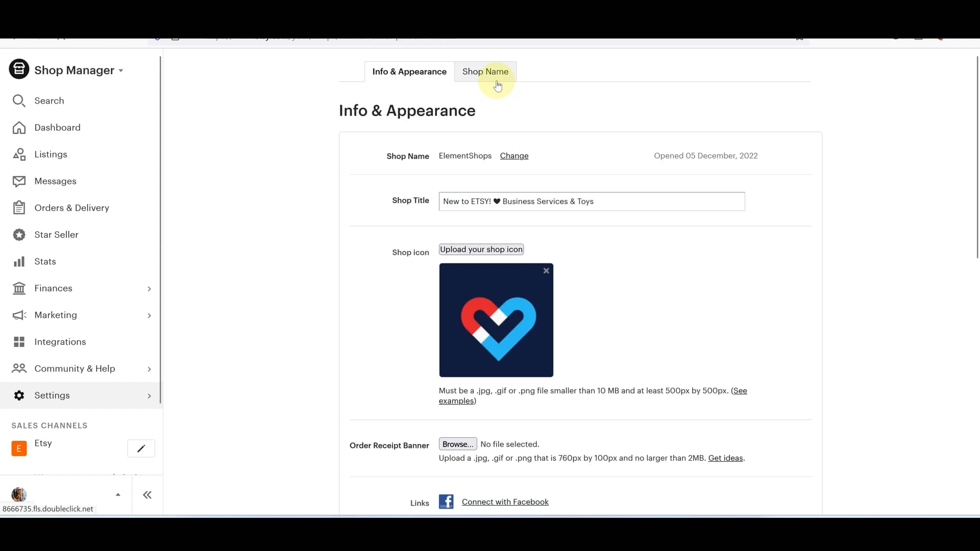Click the Etsy sales channel edit icon
The width and height of the screenshot is (980, 551).
[141, 448]
